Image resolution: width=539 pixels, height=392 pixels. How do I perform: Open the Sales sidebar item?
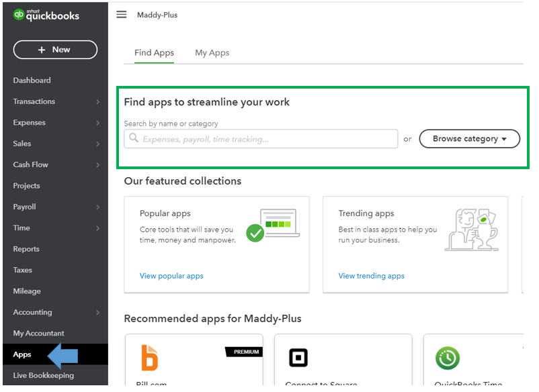pyautogui.click(x=22, y=144)
